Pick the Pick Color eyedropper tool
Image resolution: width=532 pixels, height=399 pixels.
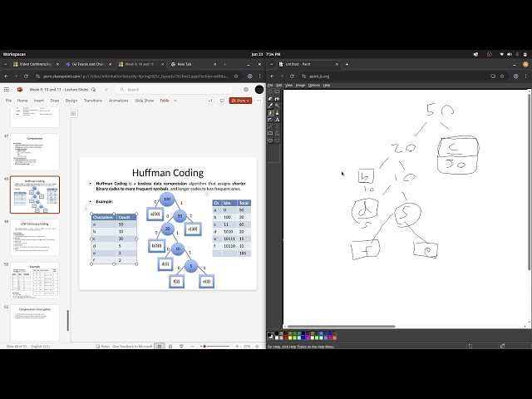tap(270, 106)
